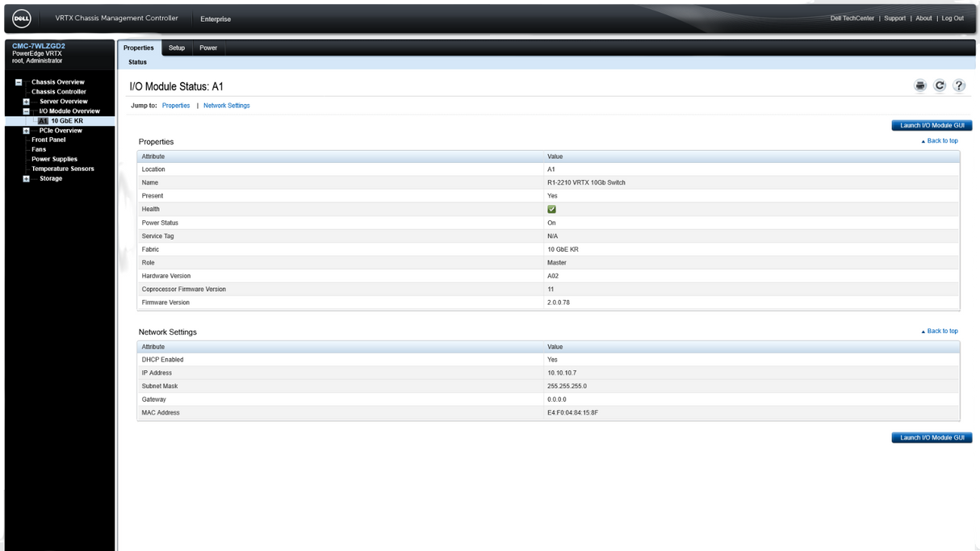Image resolution: width=980 pixels, height=551 pixels.
Task: Collapse the I/O Module Overview node
Action: tap(27, 111)
